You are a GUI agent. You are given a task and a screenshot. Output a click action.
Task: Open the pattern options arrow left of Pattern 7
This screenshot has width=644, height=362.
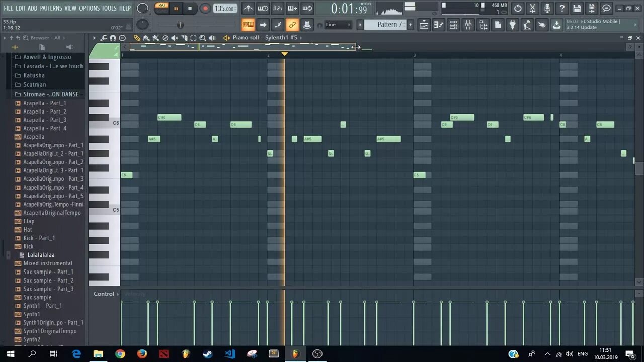point(360,25)
